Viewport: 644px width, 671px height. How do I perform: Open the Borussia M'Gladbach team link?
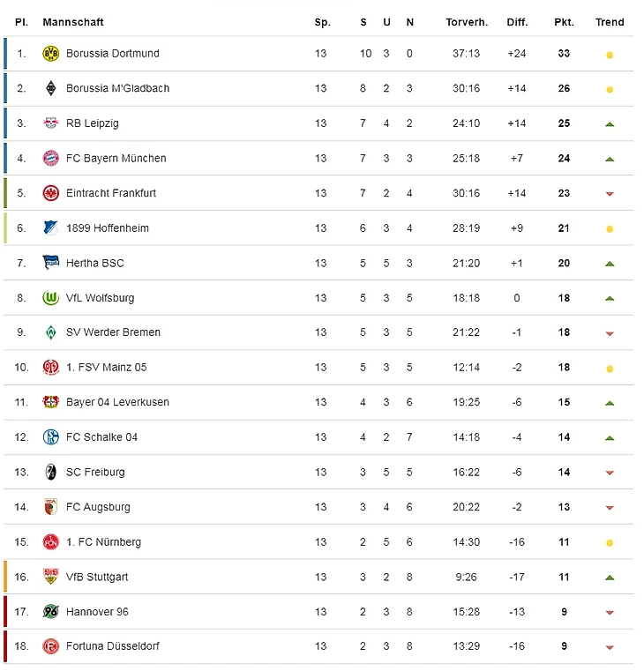click(117, 88)
